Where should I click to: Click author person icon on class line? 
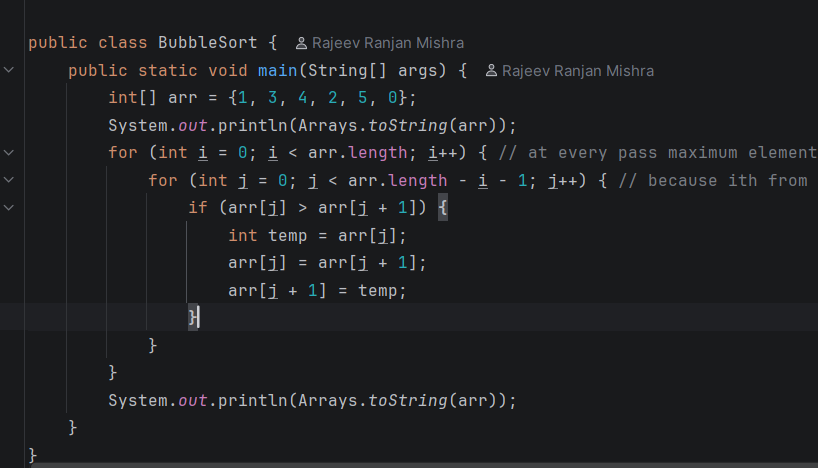coord(301,43)
